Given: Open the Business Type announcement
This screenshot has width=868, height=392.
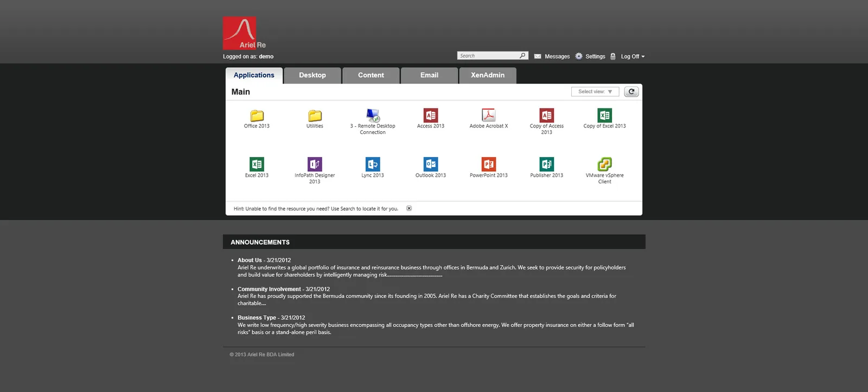Looking at the screenshot, I should 257,318.
